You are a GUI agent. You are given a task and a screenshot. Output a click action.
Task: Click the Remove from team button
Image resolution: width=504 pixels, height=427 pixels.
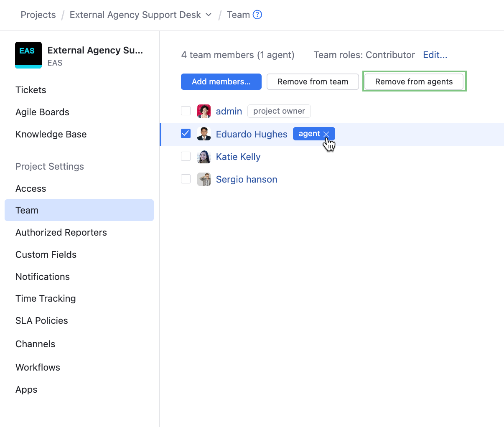point(313,82)
